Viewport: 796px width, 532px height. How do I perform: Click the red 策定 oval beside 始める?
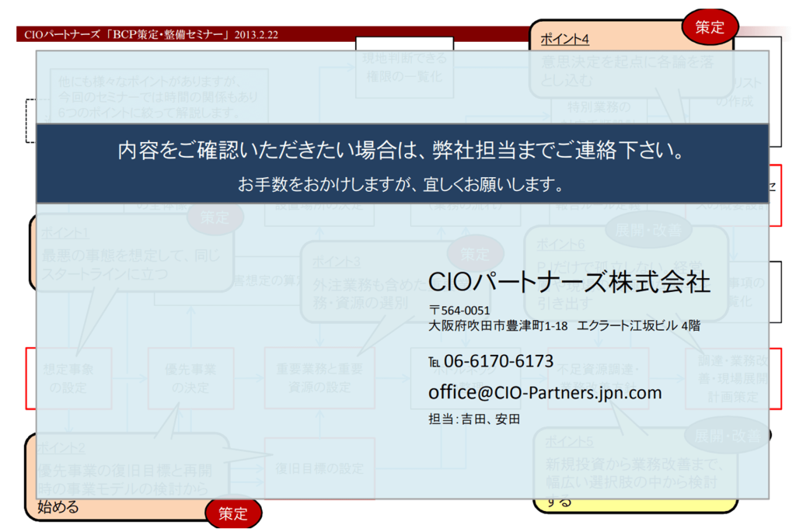point(233,513)
